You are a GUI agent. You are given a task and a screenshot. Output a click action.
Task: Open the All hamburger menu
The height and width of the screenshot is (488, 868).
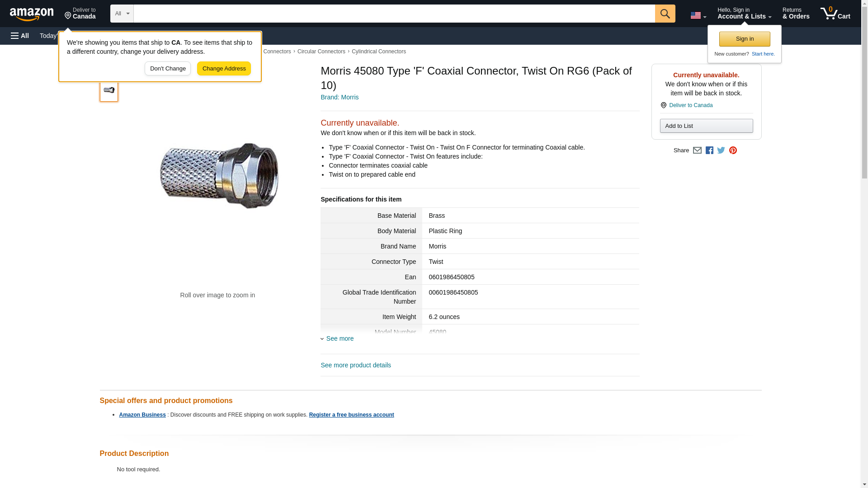tap(20, 36)
